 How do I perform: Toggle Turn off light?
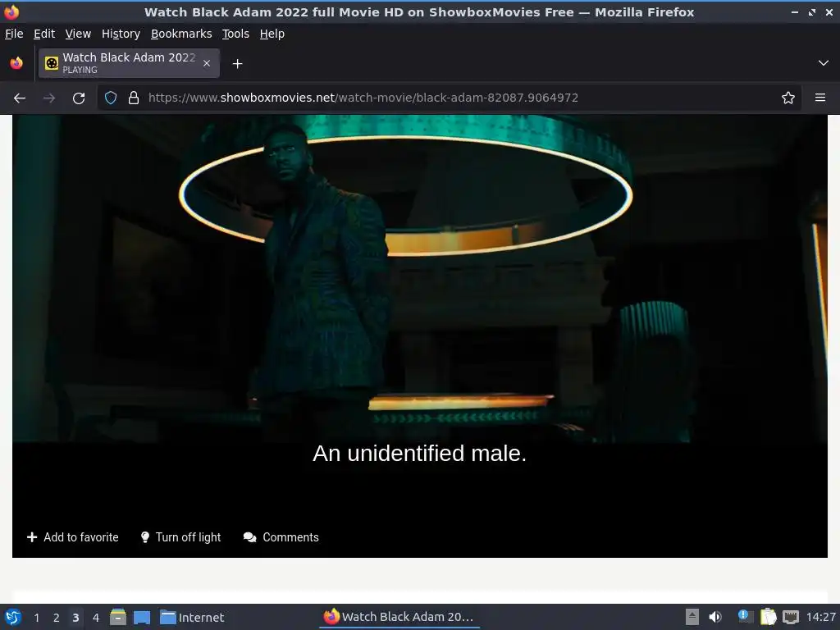(x=180, y=537)
